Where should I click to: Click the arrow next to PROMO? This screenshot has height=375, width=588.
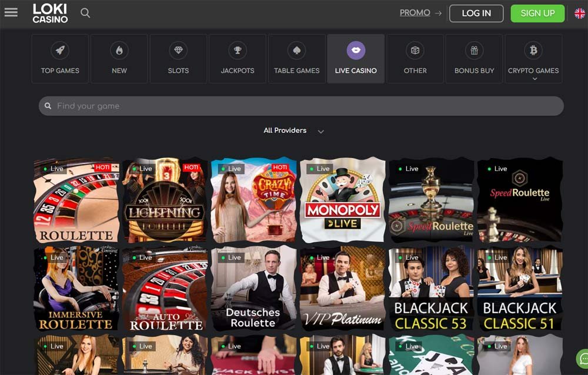[438, 13]
